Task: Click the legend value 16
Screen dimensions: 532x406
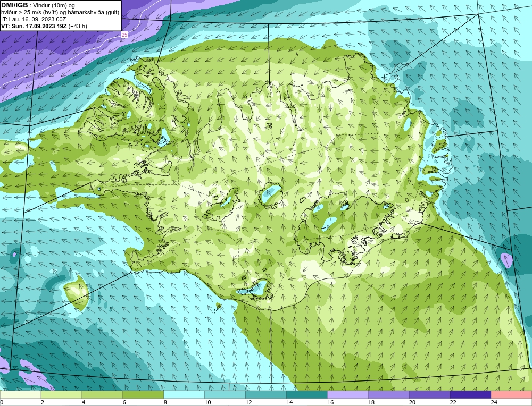Action: pyautogui.click(x=330, y=402)
